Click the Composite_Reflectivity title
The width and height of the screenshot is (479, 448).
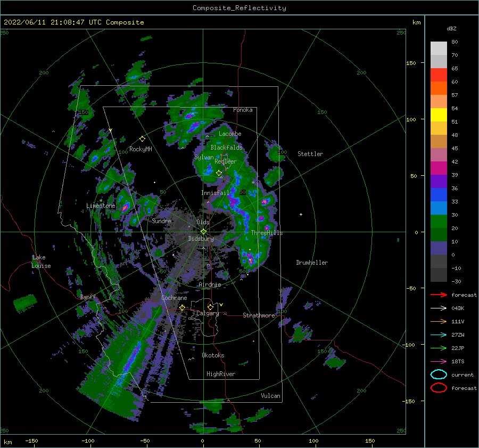tap(240, 8)
